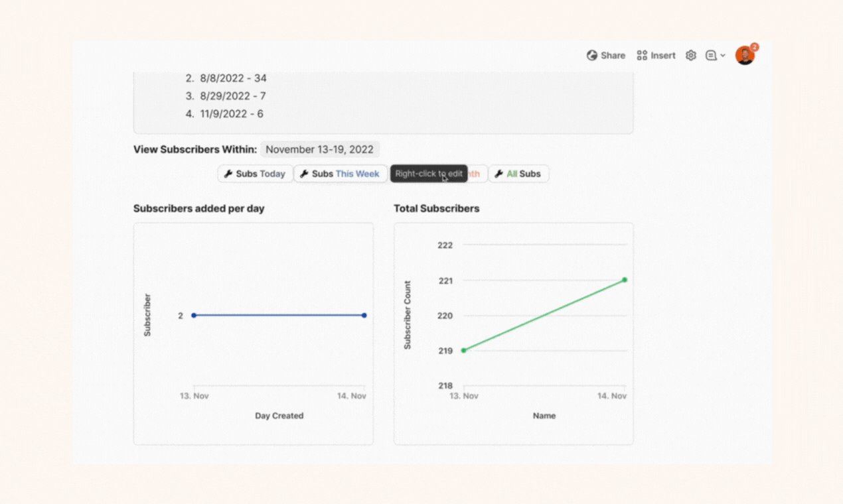
Task: Open the Share menu
Action: [606, 56]
